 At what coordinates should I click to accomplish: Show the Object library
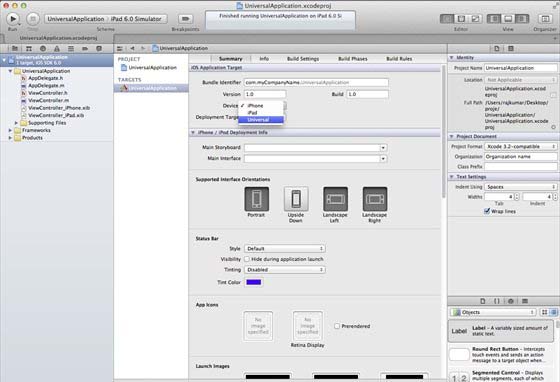(511, 301)
